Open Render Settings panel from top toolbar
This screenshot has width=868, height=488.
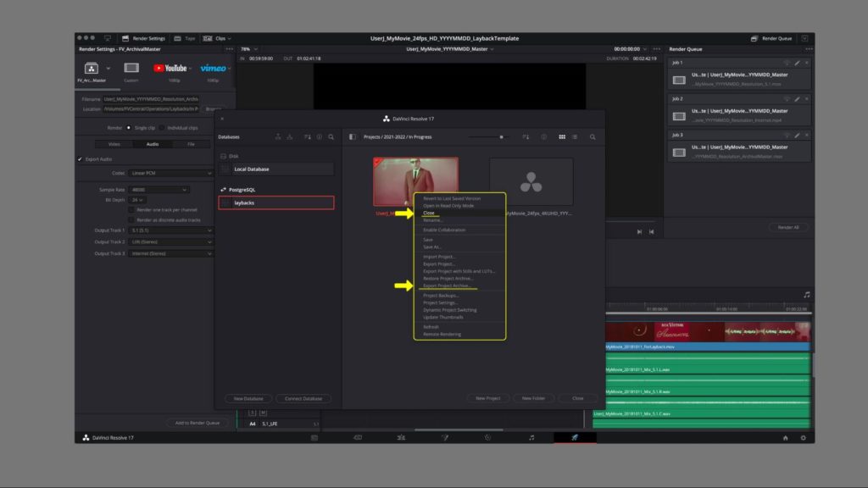click(x=143, y=38)
